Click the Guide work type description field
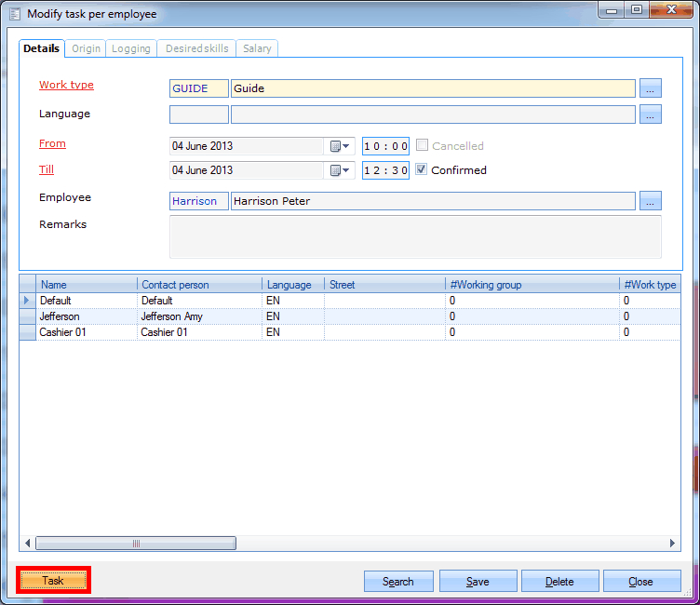Image resolution: width=700 pixels, height=605 pixels. click(x=433, y=88)
